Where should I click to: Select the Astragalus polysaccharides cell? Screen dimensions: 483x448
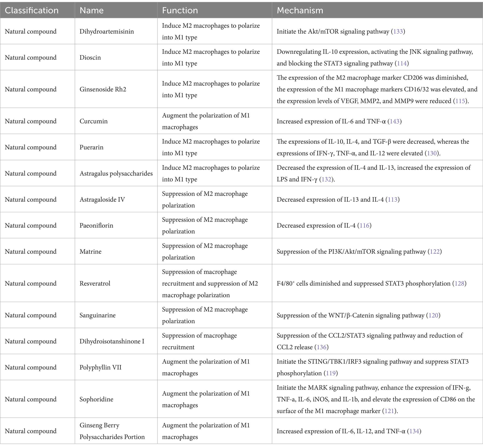[x=116, y=173]
